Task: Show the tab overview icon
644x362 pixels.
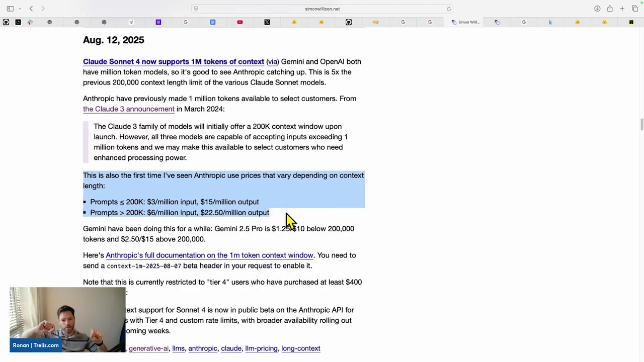Action: tap(635, 9)
